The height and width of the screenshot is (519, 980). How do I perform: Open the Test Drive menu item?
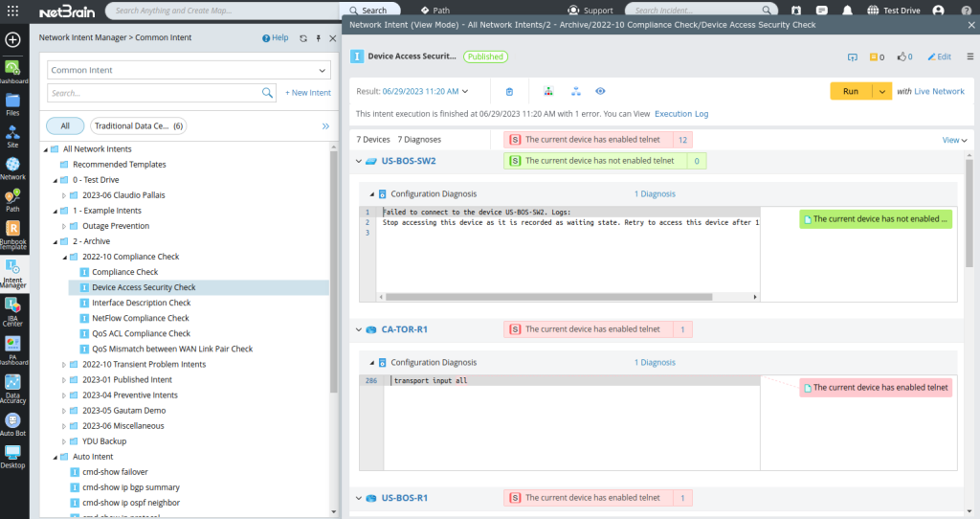[894, 11]
